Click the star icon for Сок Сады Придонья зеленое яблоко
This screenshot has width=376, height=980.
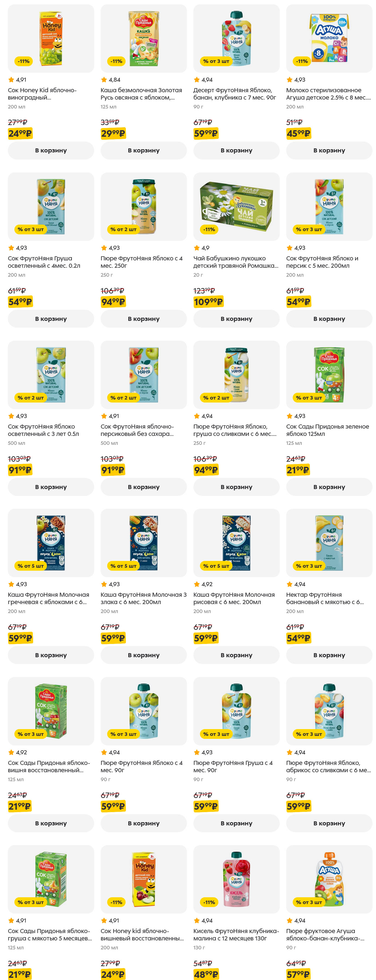[290, 416]
